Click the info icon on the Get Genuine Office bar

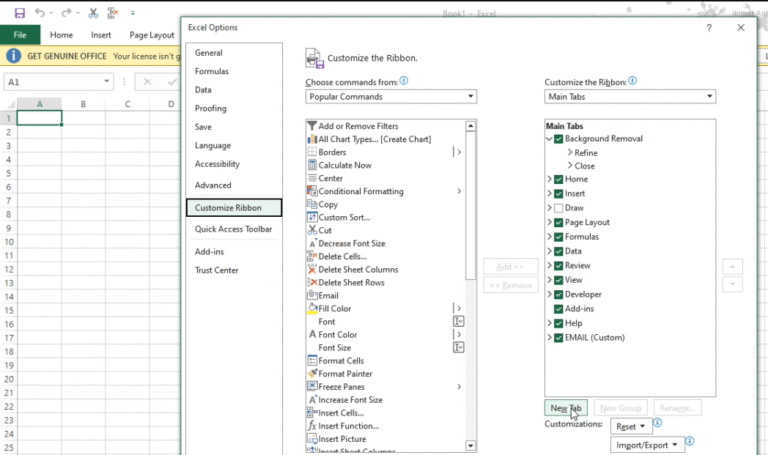click(x=13, y=56)
